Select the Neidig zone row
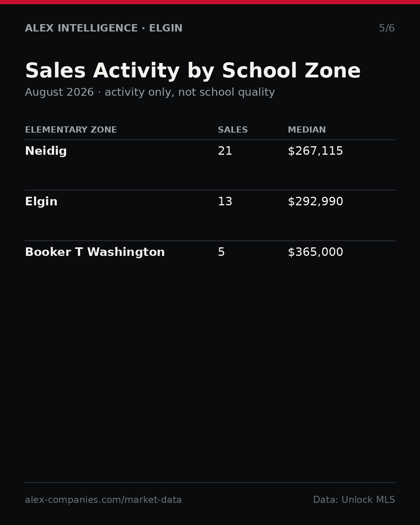The height and width of the screenshot is (525, 420). click(x=210, y=165)
